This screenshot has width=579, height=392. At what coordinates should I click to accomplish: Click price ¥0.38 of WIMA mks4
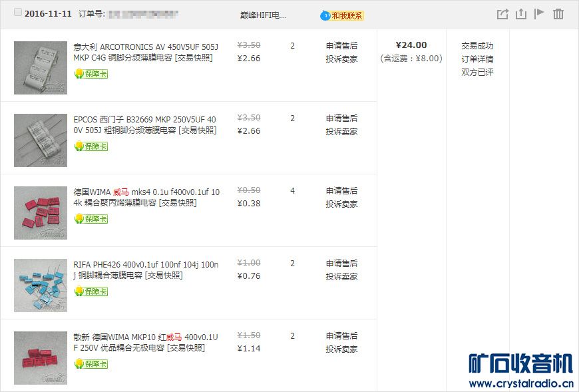click(x=249, y=204)
